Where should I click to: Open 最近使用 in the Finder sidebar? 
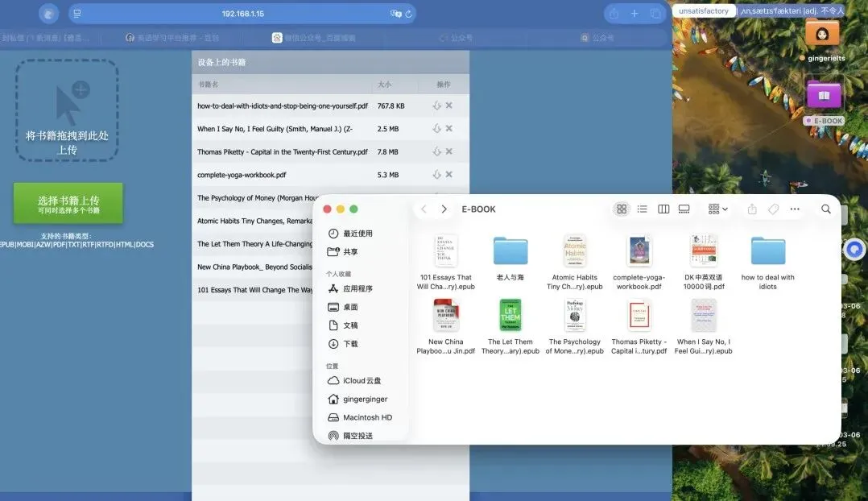(x=350, y=234)
